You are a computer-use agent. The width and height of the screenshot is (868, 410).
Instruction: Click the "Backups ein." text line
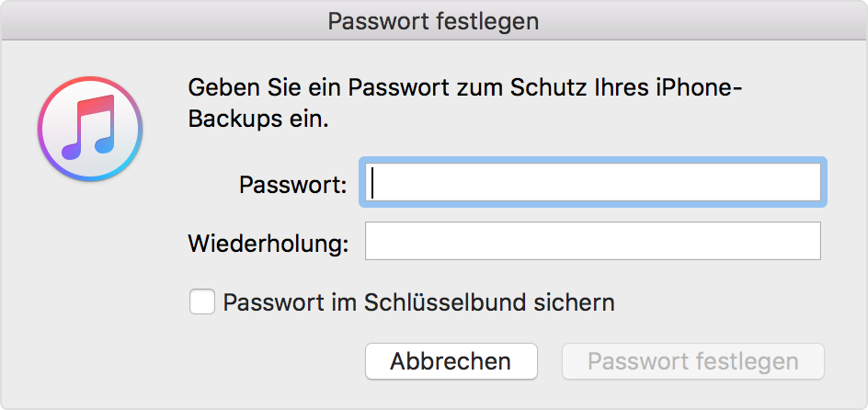tap(257, 120)
